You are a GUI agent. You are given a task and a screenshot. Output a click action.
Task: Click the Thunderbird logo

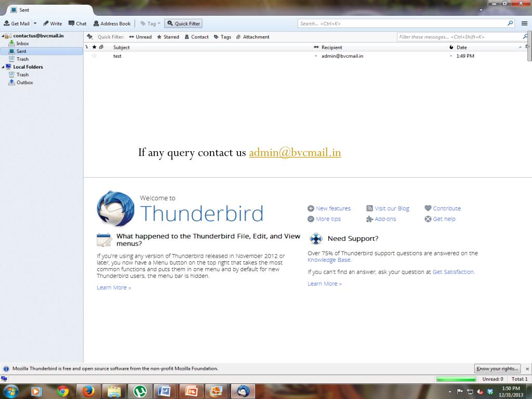115,208
